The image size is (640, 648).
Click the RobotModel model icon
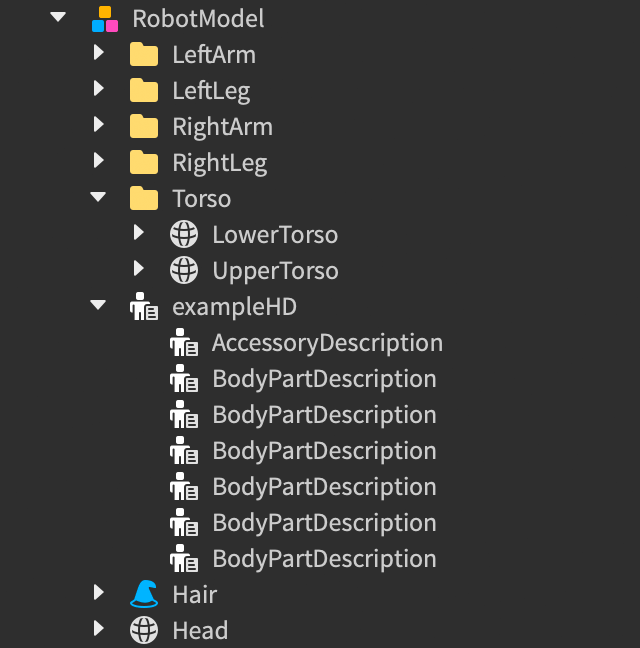point(104,19)
